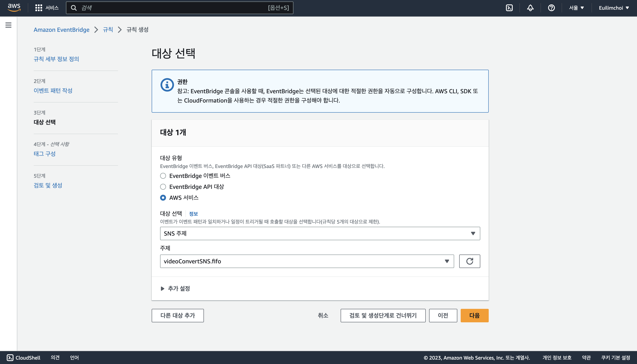Viewport: 637px width, 364px height.
Task: Click the AWS logo home icon
Action: click(14, 8)
